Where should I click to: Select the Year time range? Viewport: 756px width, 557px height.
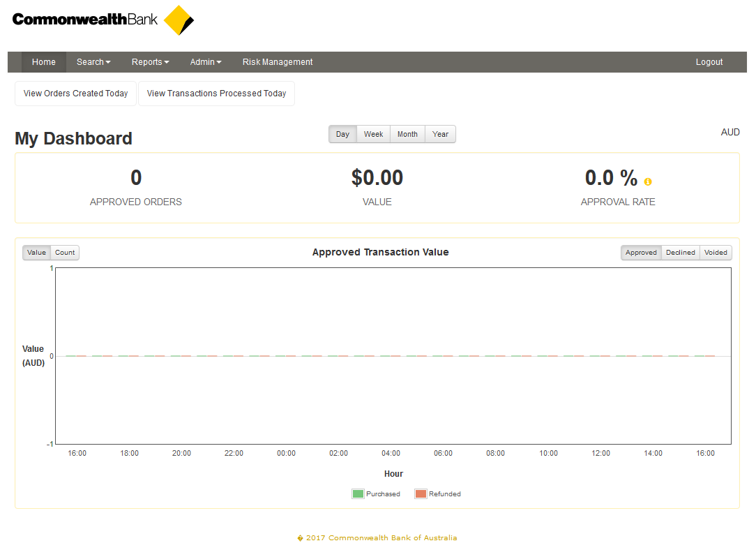(x=440, y=134)
